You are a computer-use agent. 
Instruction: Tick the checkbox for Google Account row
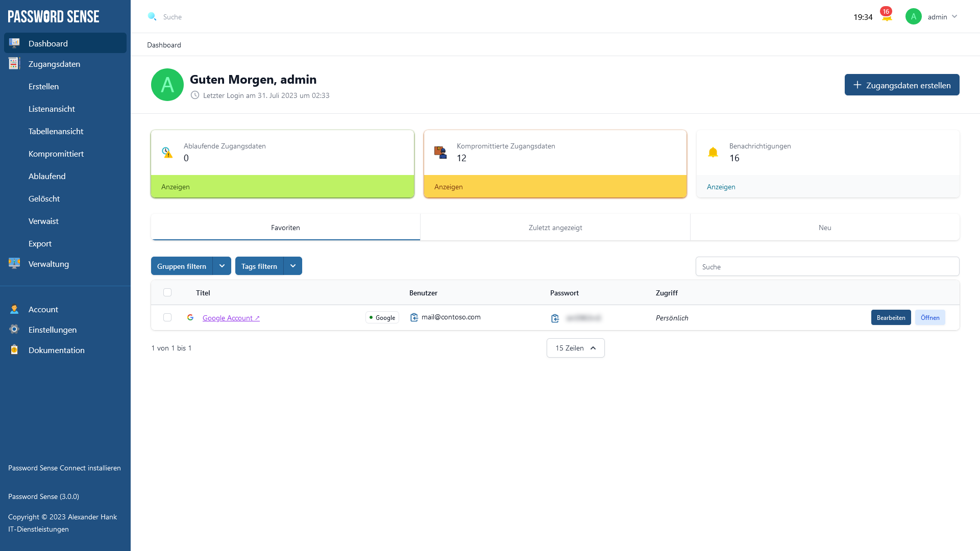[x=167, y=317]
